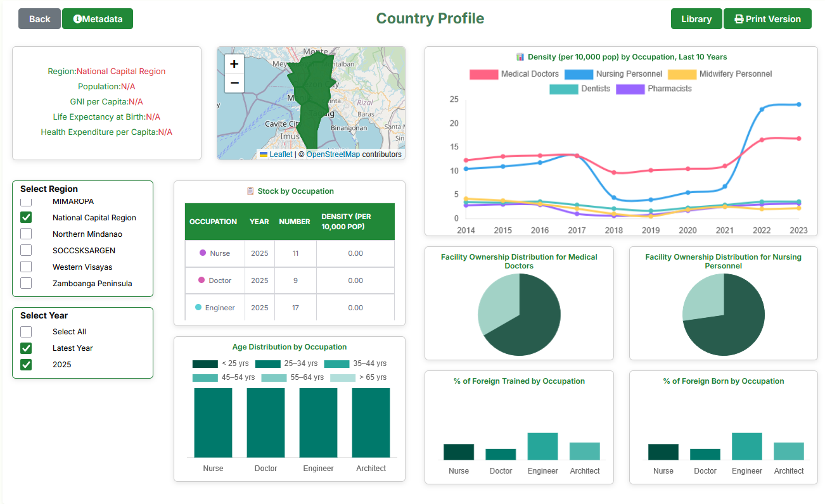Toggle Nursing Personnel legend swatch

click(579, 74)
